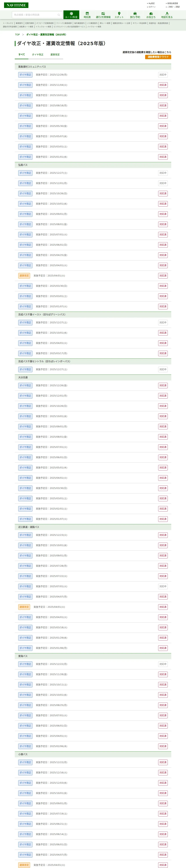The width and height of the screenshot is (186, 868).
Task: Click the search magnifier icon
Action: 59,15
